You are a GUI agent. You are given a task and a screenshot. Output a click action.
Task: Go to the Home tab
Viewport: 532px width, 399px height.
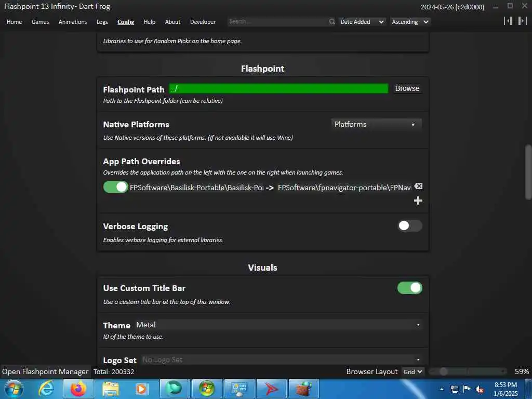[x=14, y=22]
